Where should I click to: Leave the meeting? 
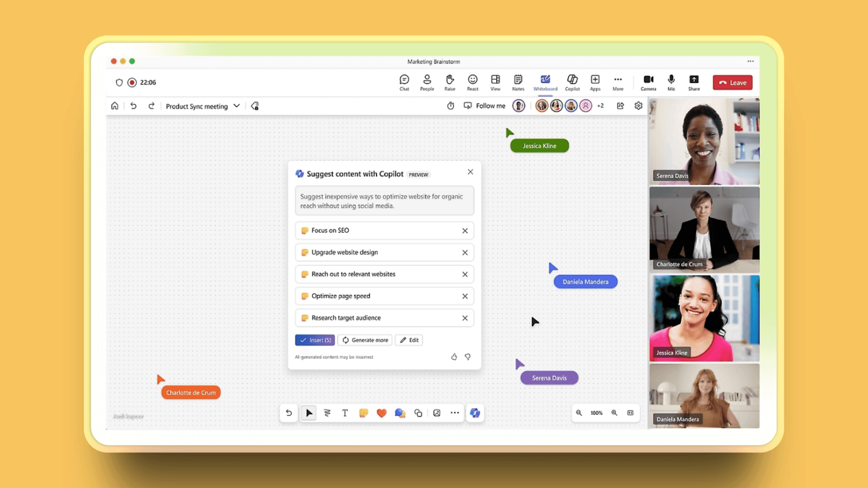[x=733, y=83]
